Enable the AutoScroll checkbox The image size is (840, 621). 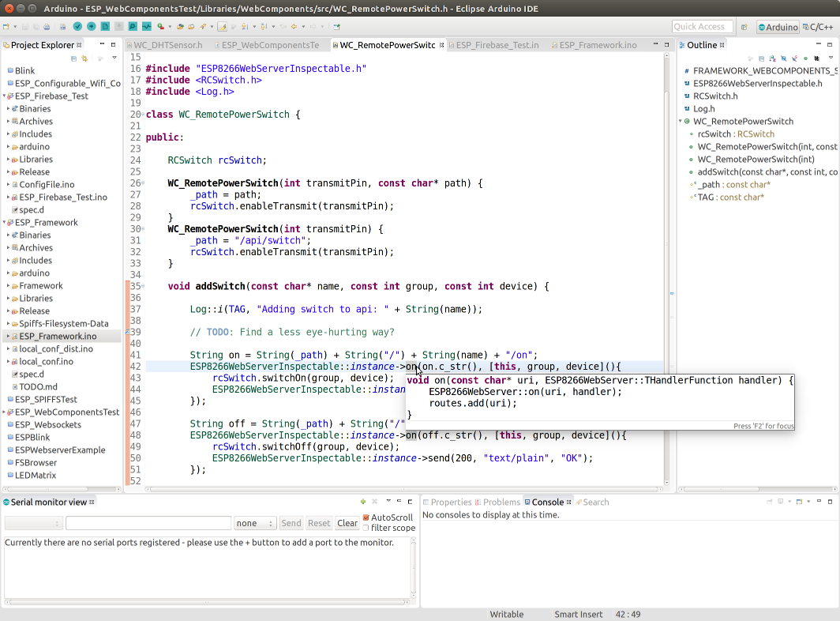coord(366,517)
